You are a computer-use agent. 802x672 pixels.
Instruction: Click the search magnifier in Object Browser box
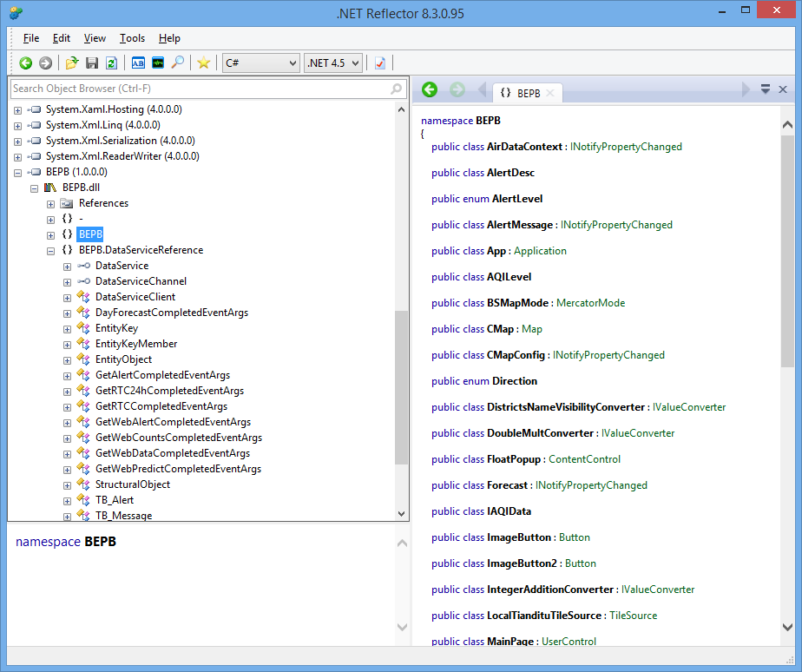pos(396,89)
